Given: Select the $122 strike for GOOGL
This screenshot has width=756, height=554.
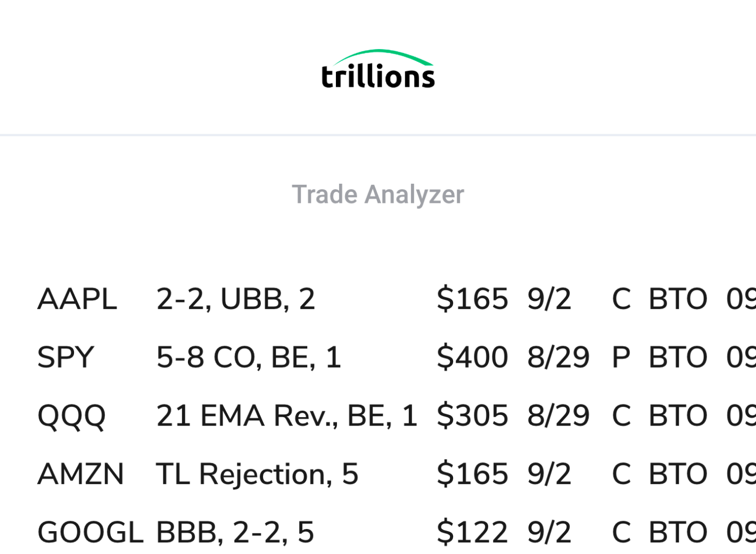Looking at the screenshot, I should 472,533.
